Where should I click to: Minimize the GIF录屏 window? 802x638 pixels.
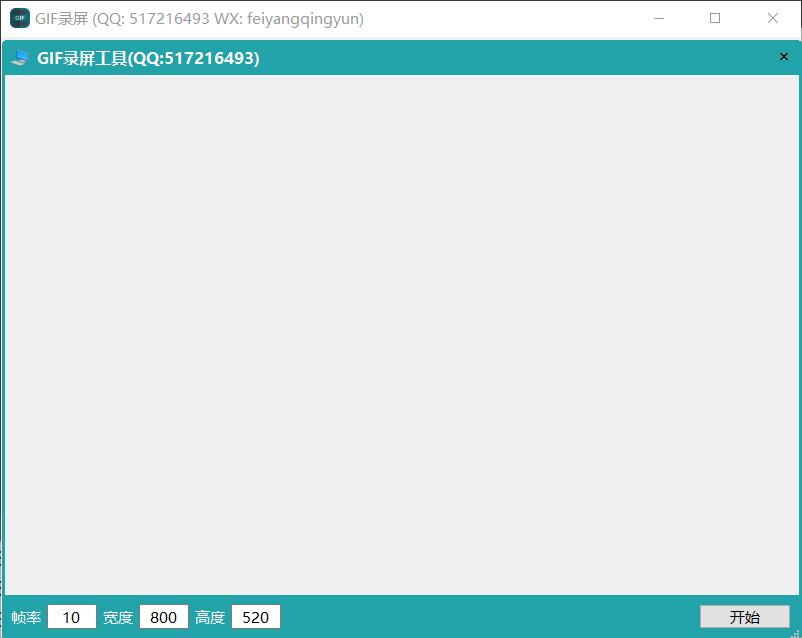tap(658, 18)
